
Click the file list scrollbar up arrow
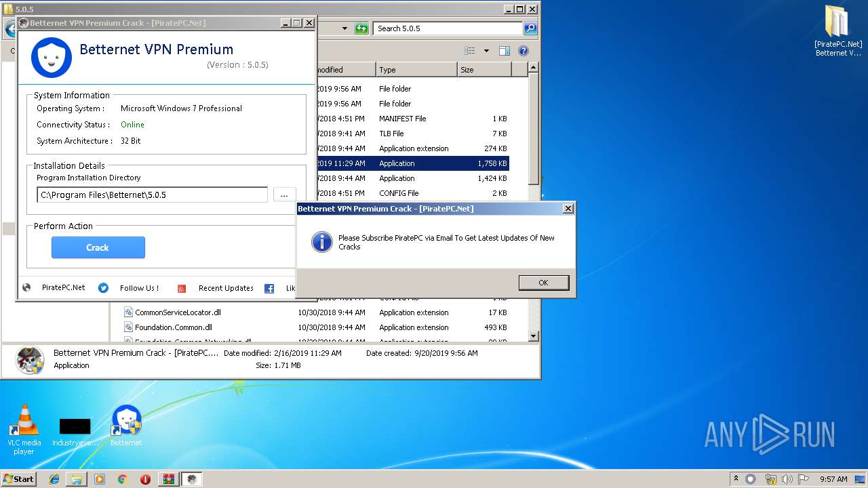pos(533,67)
